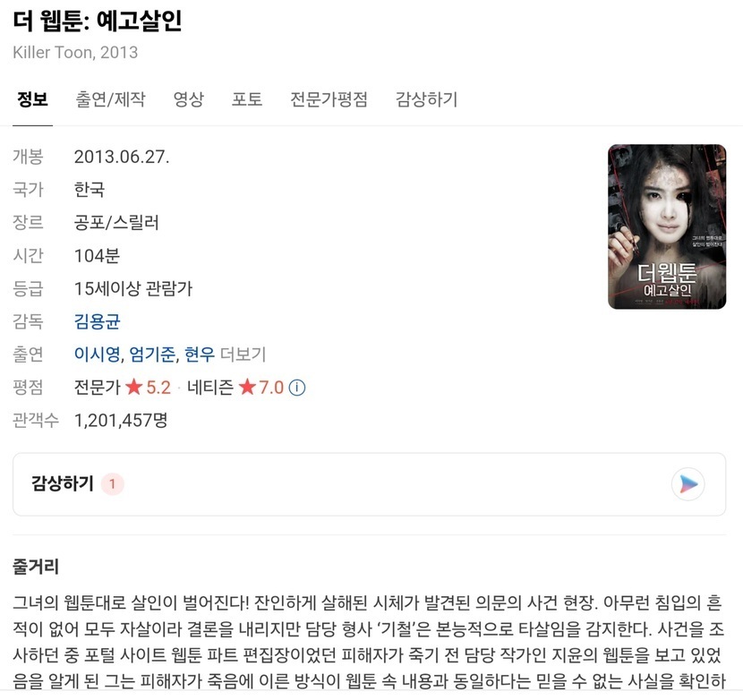Click the colorful play arrow icon

coord(688,484)
